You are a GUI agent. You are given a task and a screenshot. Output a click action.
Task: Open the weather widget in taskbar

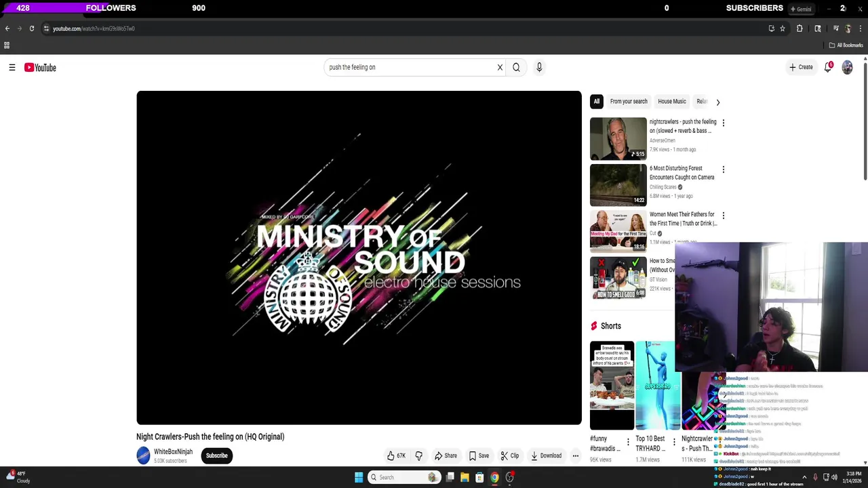pos(18,477)
